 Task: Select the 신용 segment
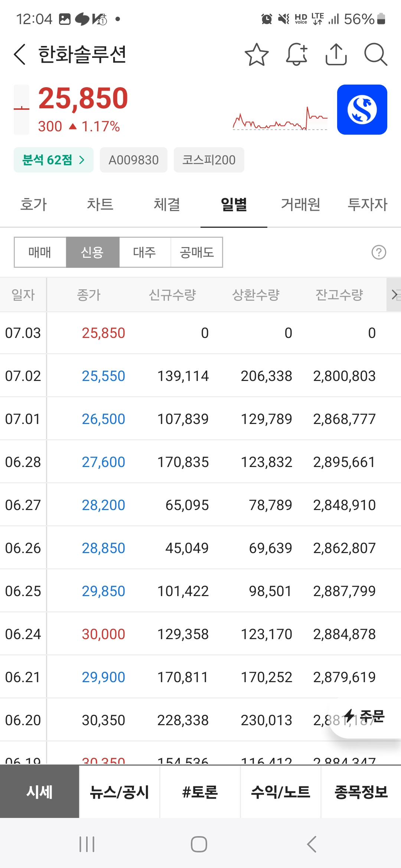coord(92,252)
